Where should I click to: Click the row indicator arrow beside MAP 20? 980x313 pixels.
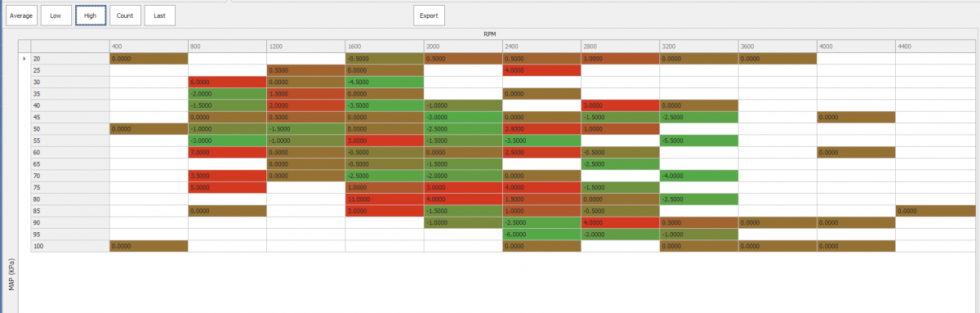pos(24,59)
